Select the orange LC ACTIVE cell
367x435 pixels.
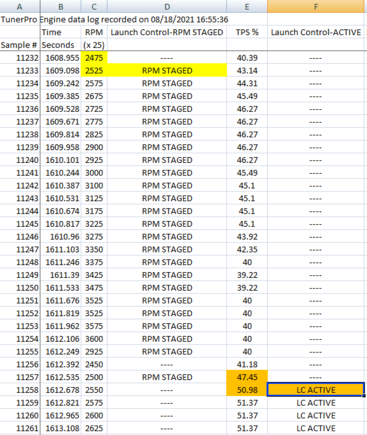[316, 390]
